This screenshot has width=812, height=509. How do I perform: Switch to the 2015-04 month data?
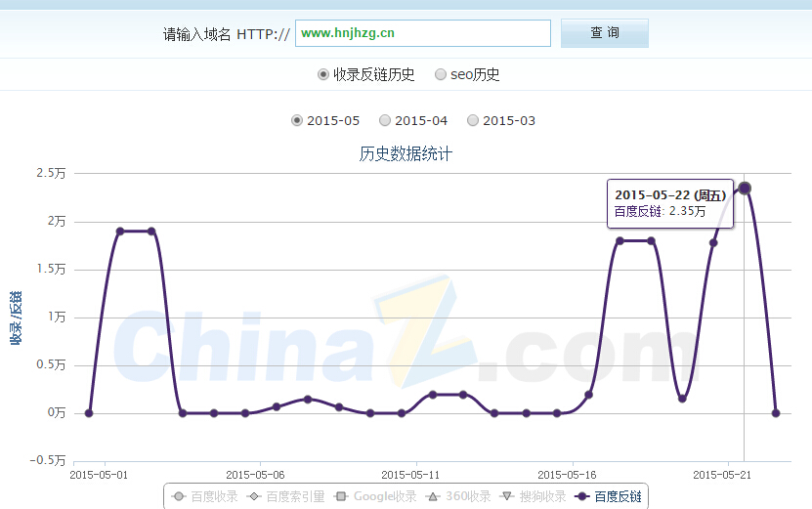[x=413, y=120]
